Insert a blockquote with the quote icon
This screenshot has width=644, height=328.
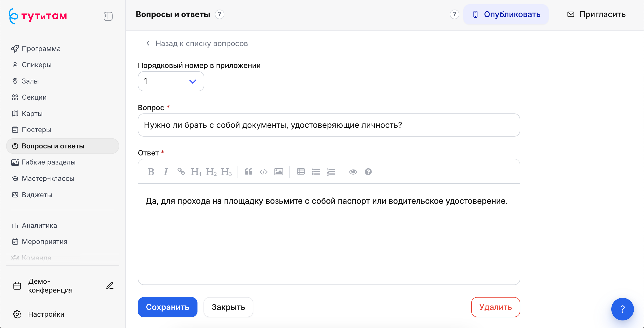point(249,172)
